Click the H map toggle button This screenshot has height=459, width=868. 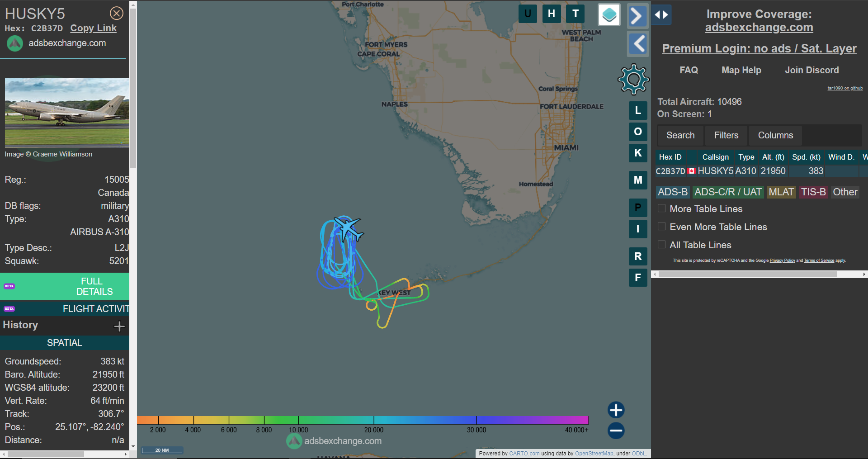coord(552,14)
